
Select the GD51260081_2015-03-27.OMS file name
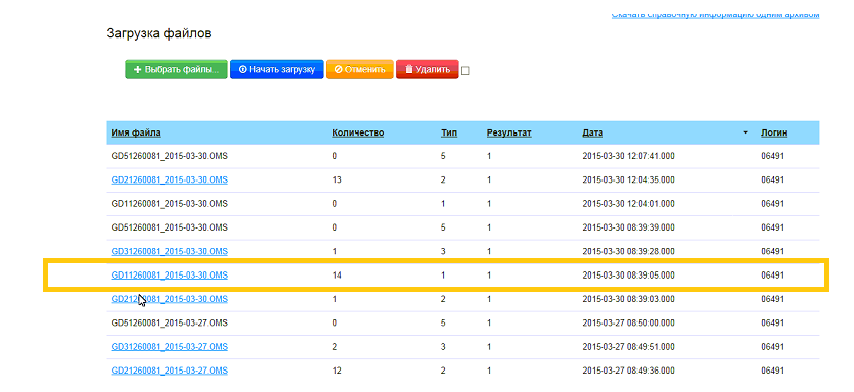169,323
